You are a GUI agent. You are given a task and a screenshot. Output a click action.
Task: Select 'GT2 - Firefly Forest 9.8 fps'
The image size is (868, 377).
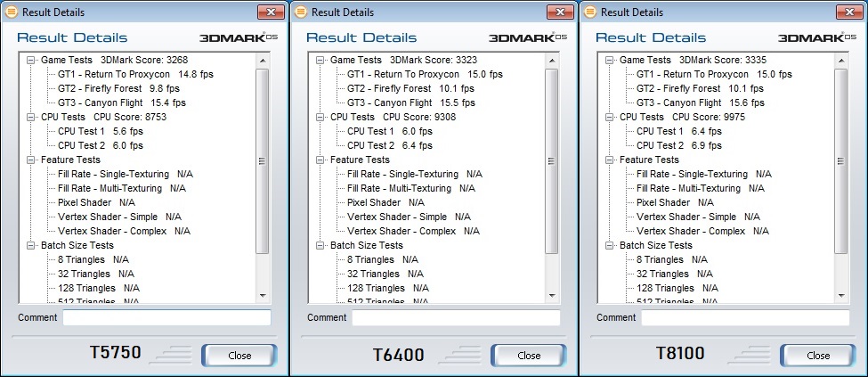[118, 89]
